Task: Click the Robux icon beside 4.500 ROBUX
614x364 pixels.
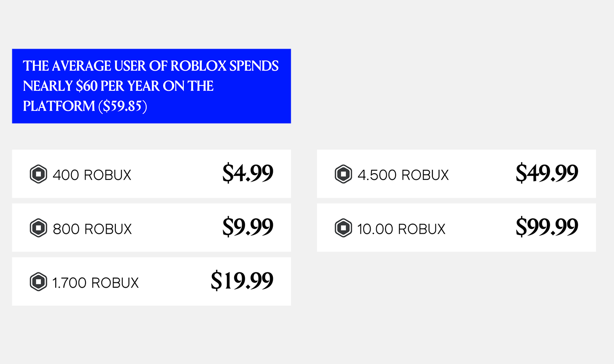Action: [343, 174]
